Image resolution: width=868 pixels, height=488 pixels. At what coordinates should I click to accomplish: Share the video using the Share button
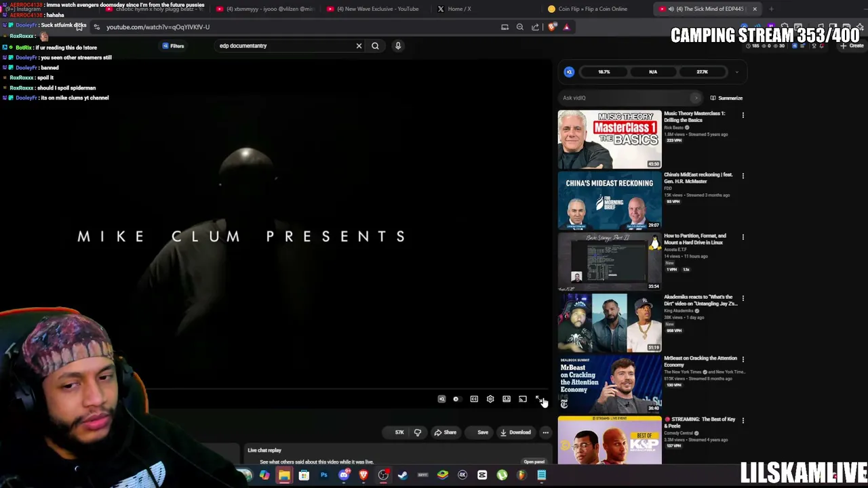coord(446,432)
